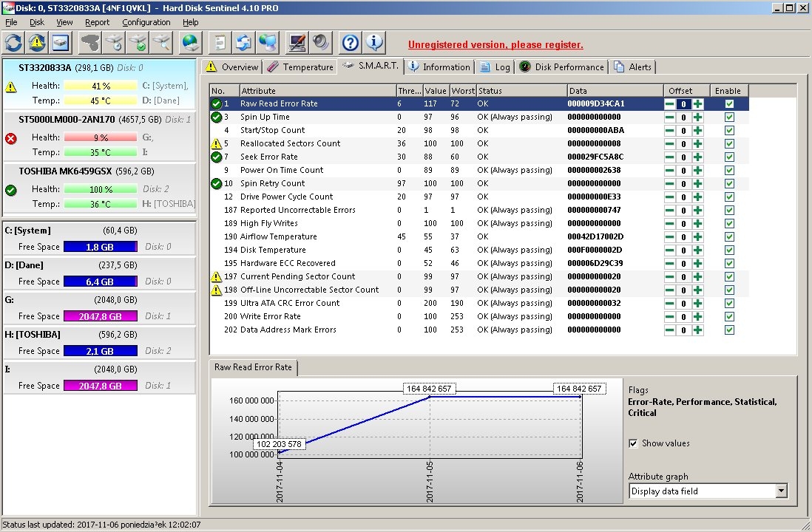Open the File menu
The width and height of the screenshot is (812, 532).
pos(11,22)
